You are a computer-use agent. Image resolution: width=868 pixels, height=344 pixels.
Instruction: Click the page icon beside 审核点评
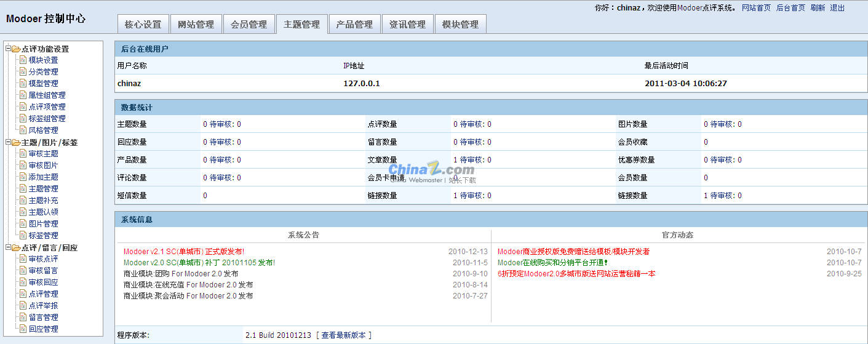pyautogui.click(x=23, y=259)
